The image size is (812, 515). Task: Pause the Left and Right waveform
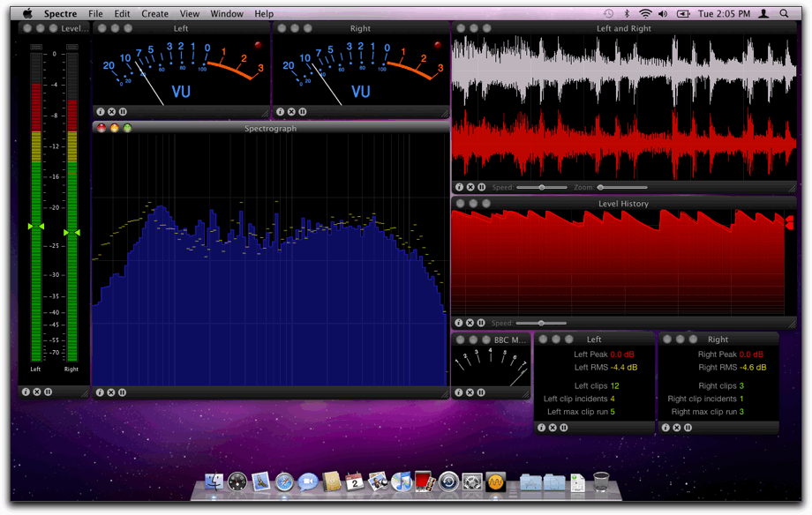click(482, 187)
